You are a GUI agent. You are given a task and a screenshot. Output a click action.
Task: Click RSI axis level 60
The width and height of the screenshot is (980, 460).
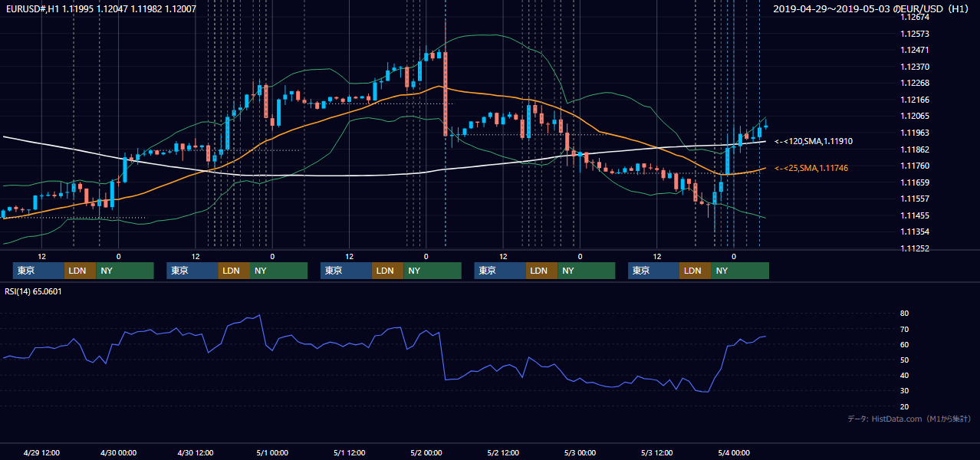(x=905, y=344)
